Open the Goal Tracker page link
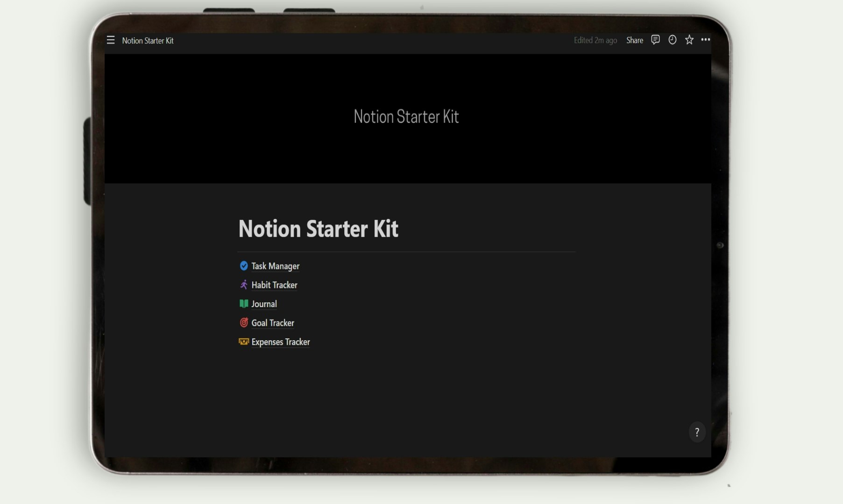The width and height of the screenshot is (843, 504). pos(273,323)
